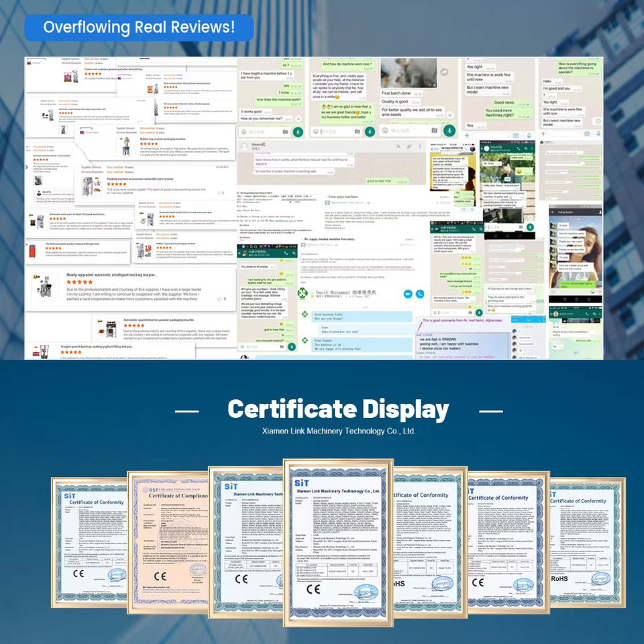Click search icon in Maxim chat header
644x644 pixels.
coord(398,146)
